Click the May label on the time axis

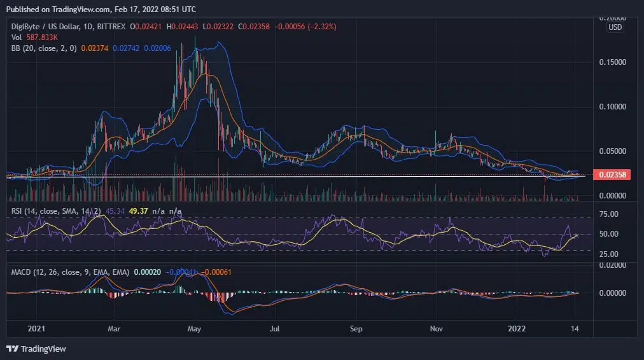tap(195, 329)
